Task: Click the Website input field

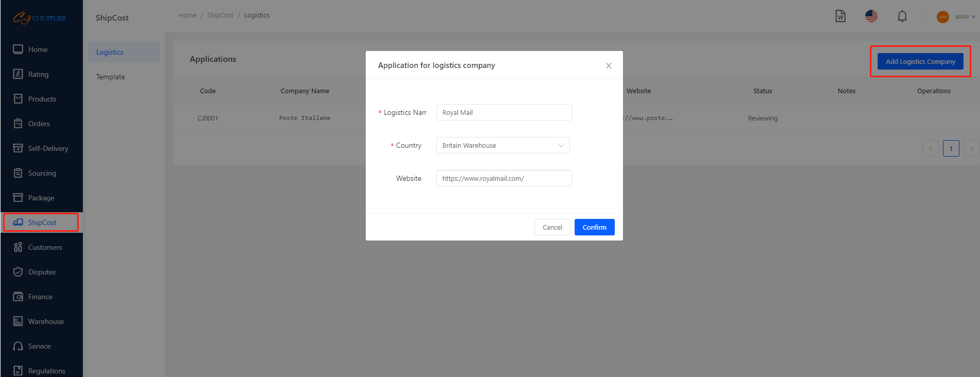Action: coord(504,178)
